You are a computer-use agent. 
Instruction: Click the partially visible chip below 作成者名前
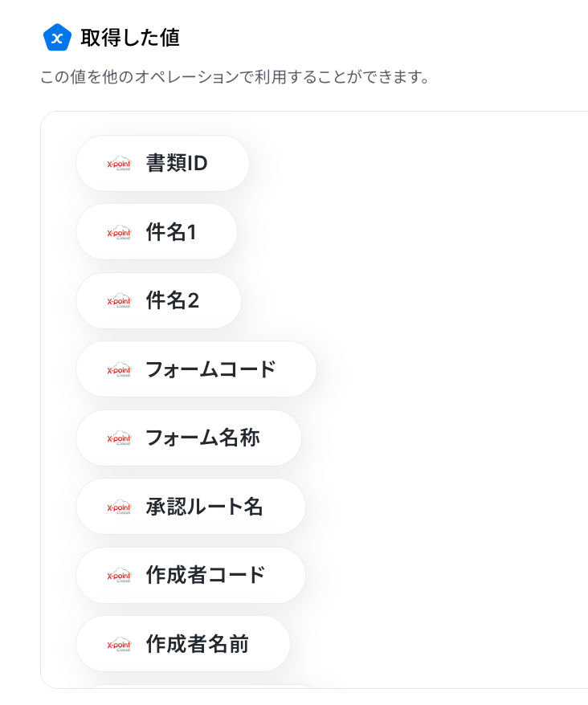point(202,686)
